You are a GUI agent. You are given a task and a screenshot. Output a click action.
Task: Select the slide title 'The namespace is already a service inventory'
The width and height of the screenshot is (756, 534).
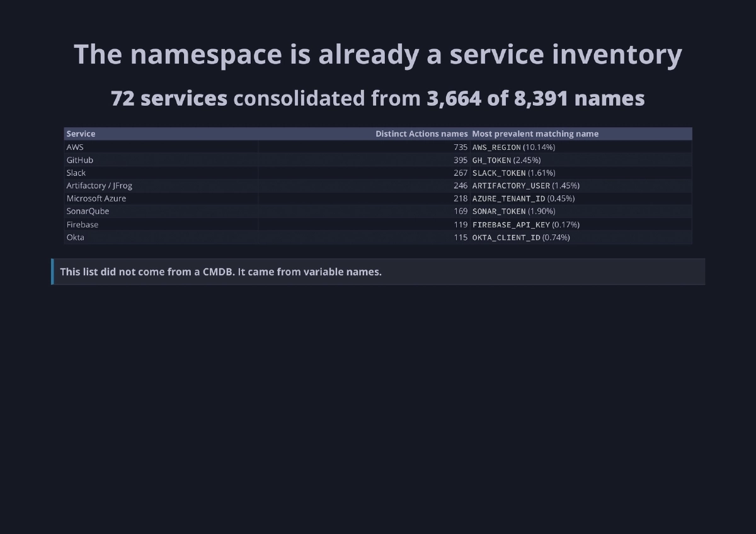(378, 54)
